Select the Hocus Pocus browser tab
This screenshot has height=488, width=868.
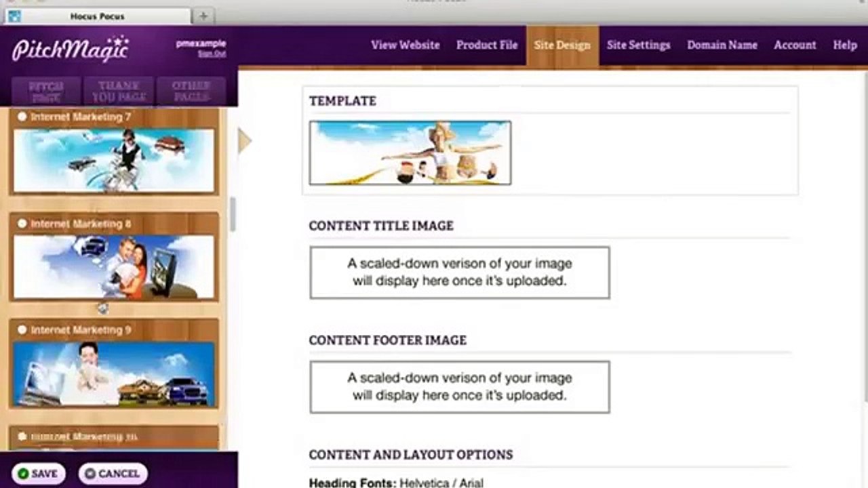[x=98, y=16]
